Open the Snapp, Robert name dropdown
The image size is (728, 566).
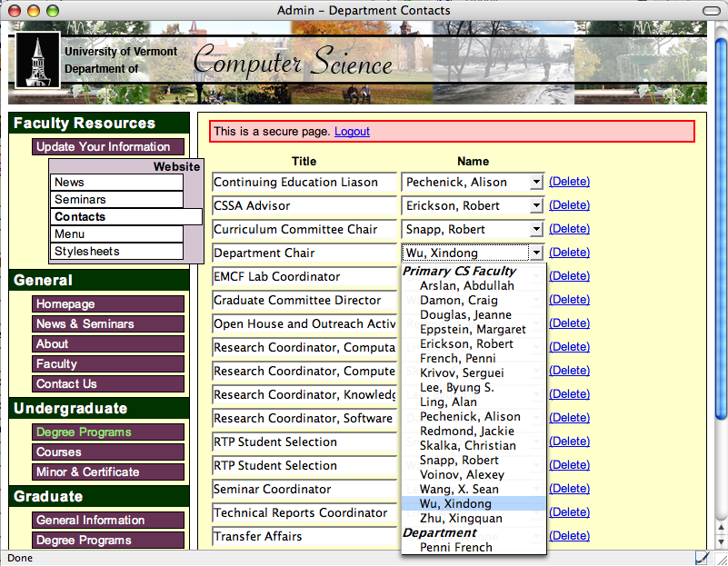pyautogui.click(x=473, y=229)
